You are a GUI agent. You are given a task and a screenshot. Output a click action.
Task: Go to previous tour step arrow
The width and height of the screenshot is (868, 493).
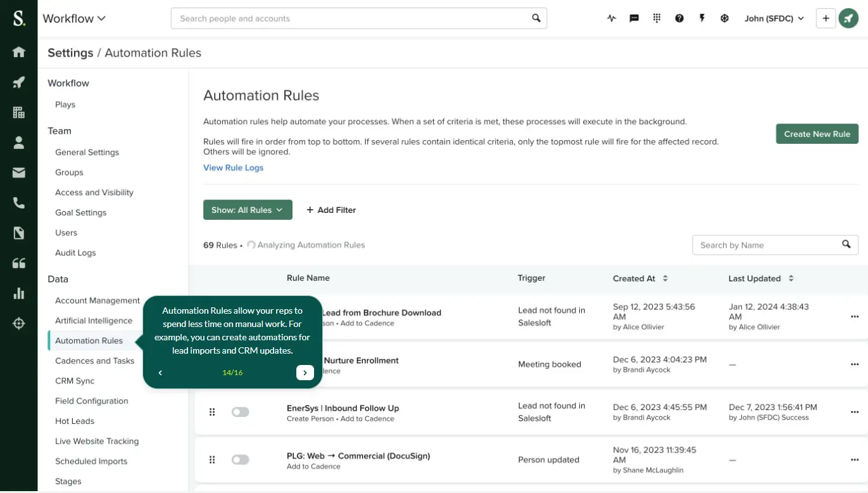point(161,373)
